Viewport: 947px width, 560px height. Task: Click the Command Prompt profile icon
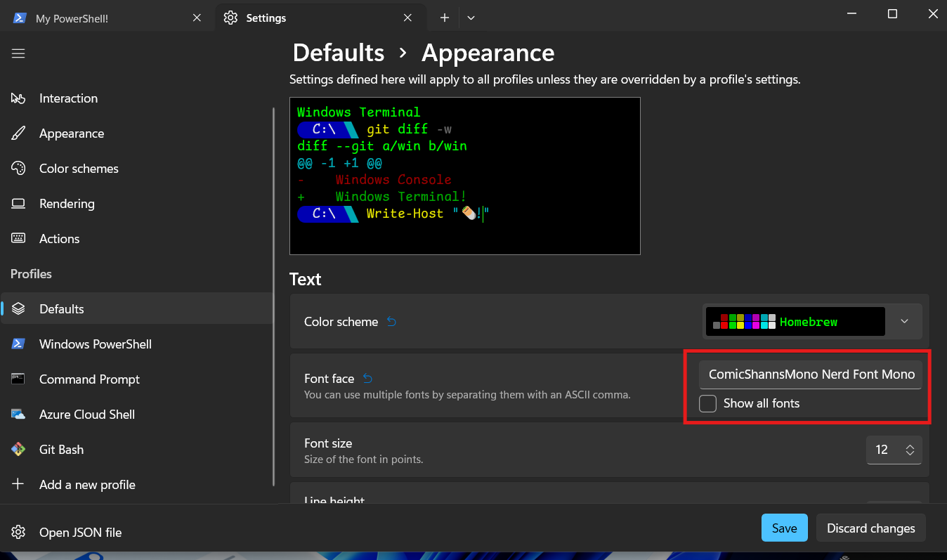click(18, 379)
